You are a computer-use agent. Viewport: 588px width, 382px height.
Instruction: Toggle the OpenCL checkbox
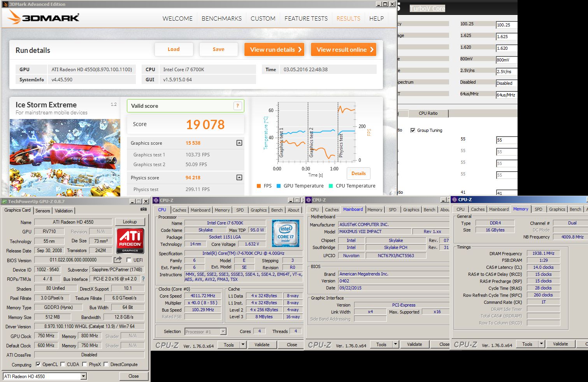tap(38, 364)
